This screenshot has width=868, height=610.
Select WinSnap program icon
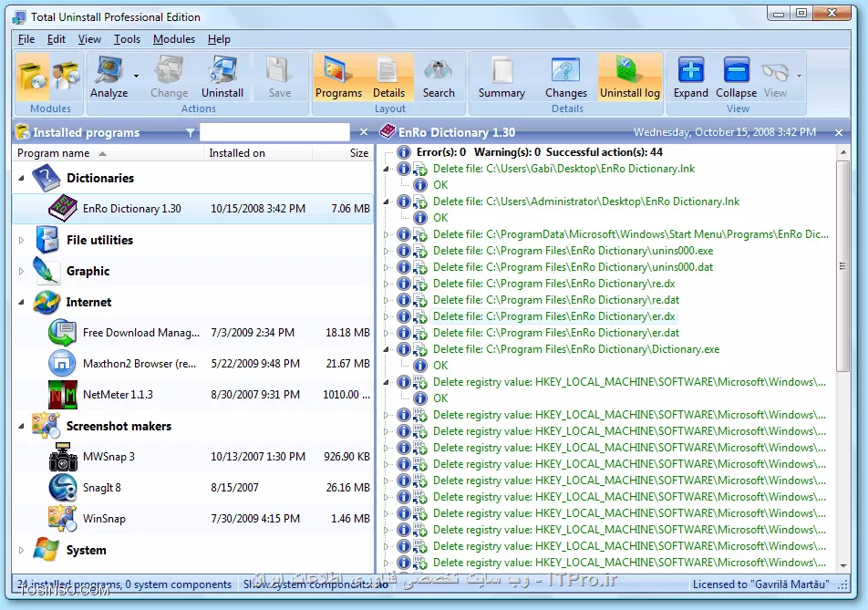pyautogui.click(x=63, y=519)
